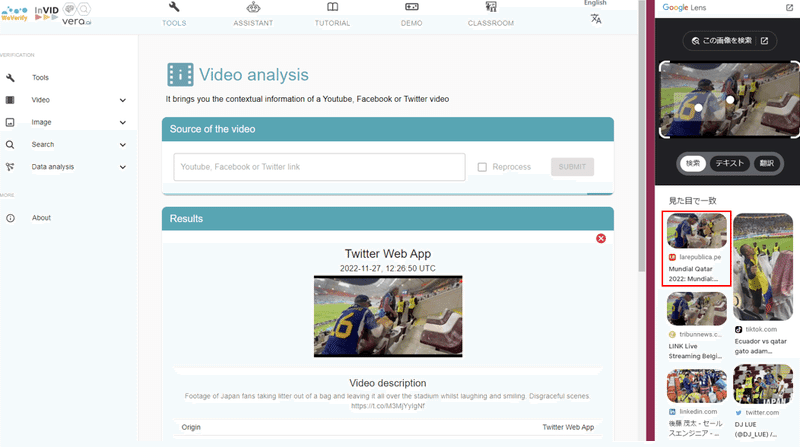800x447 pixels.
Task: Click the sidebar Search magnifier icon
Action: click(10, 145)
